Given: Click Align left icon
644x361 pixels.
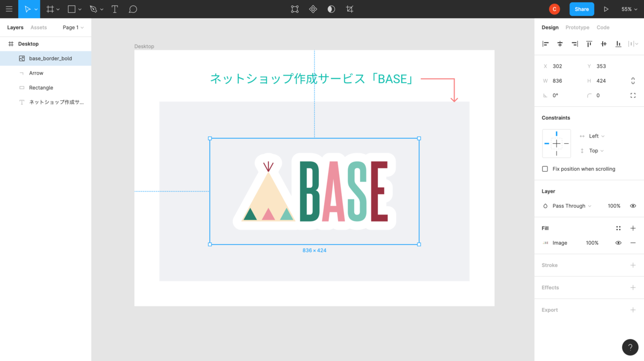Looking at the screenshot, I should tap(546, 44).
